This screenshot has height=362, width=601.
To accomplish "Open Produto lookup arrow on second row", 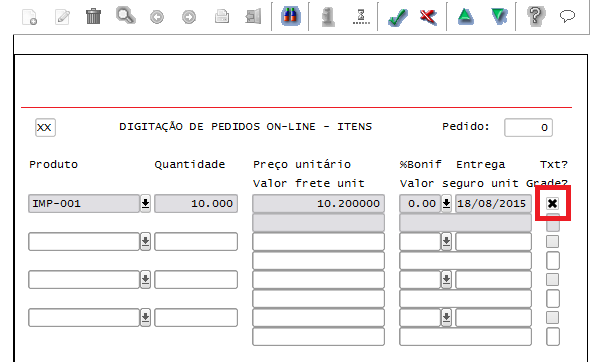I will pyautogui.click(x=145, y=242).
